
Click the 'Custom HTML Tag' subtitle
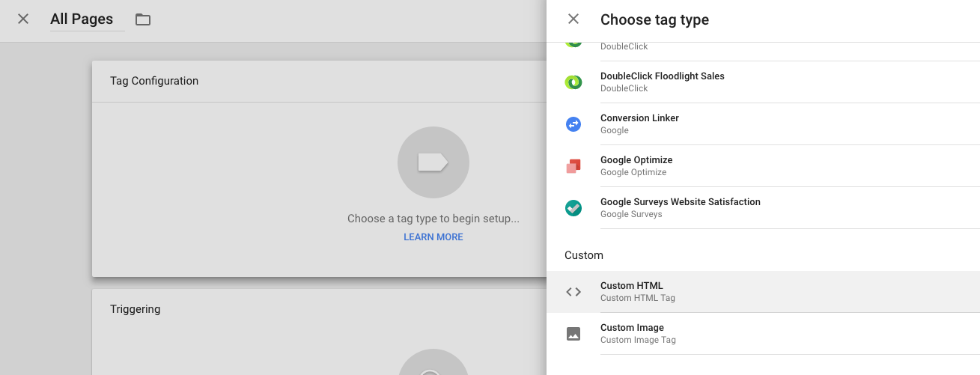(x=638, y=298)
